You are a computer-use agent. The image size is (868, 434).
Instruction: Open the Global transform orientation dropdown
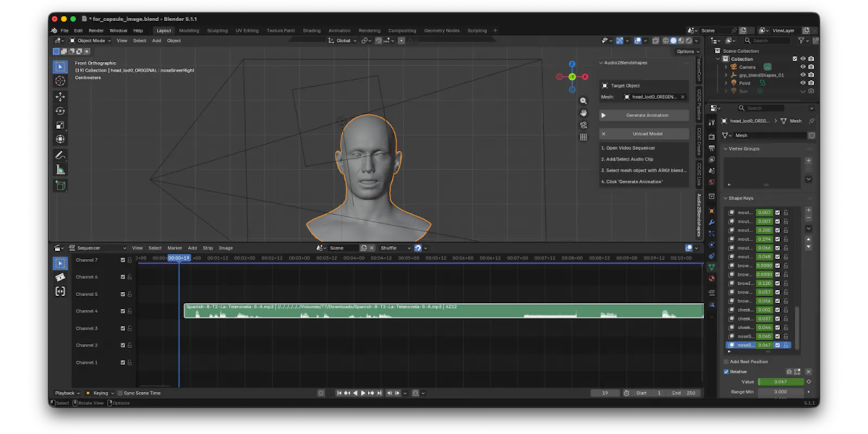[342, 41]
